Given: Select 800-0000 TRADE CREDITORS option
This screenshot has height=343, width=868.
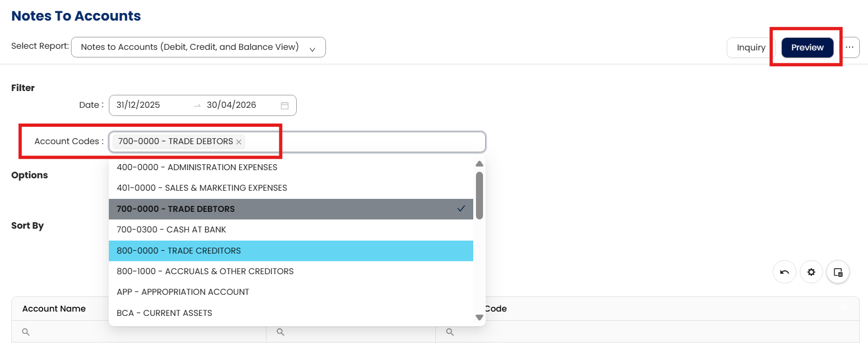Looking at the screenshot, I should point(291,251).
